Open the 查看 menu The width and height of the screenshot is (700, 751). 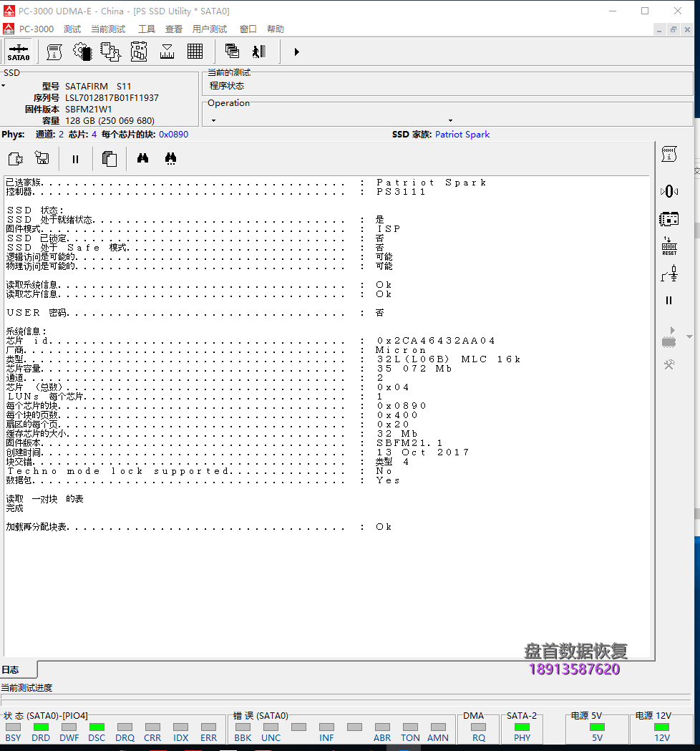point(174,29)
